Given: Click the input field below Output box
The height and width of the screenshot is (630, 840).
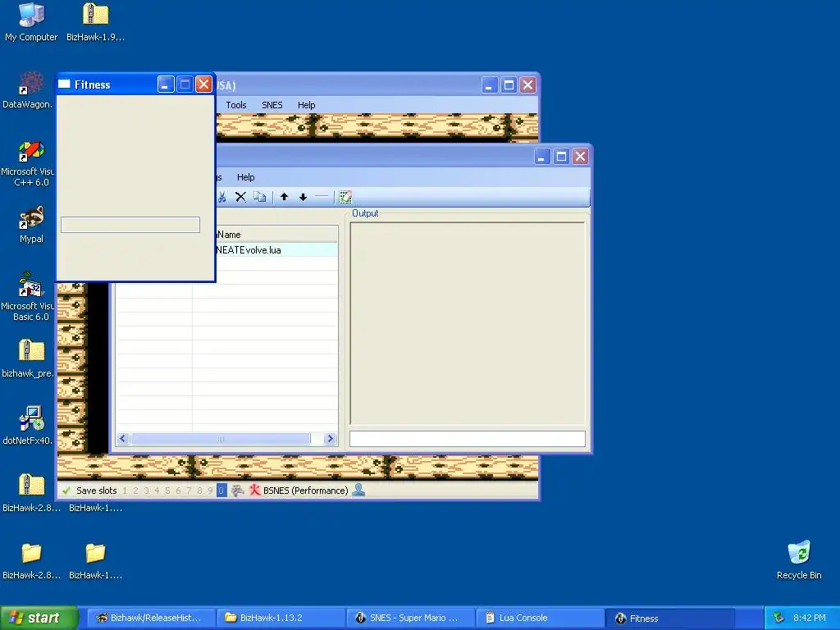Looking at the screenshot, I should 467,439.
